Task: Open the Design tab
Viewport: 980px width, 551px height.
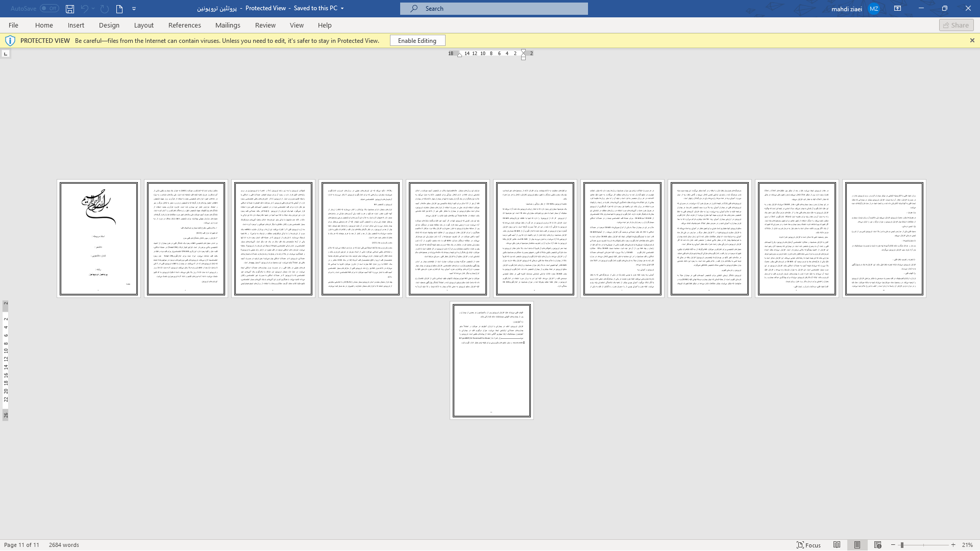Action: [109, 25]
